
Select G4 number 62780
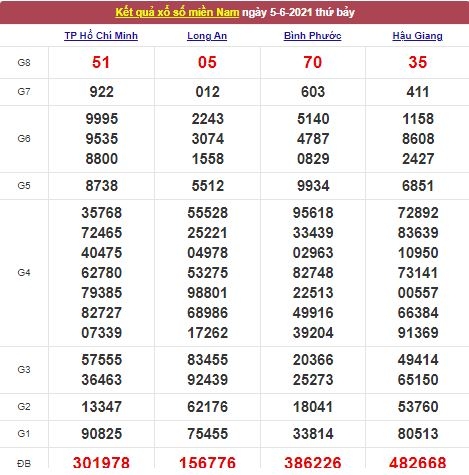coord(102,273)
